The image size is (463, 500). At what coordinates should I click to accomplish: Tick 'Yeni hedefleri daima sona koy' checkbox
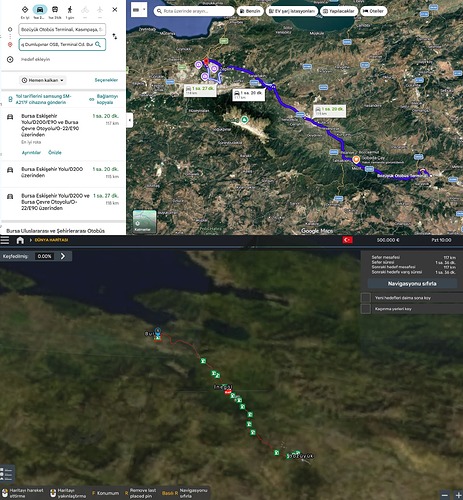366,298
